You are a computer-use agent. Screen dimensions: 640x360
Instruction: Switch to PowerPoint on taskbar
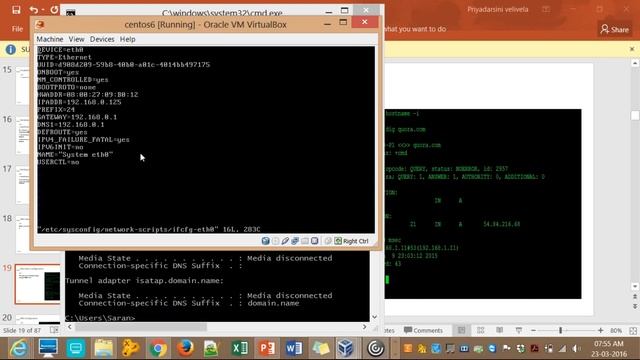tap(267, 348)
